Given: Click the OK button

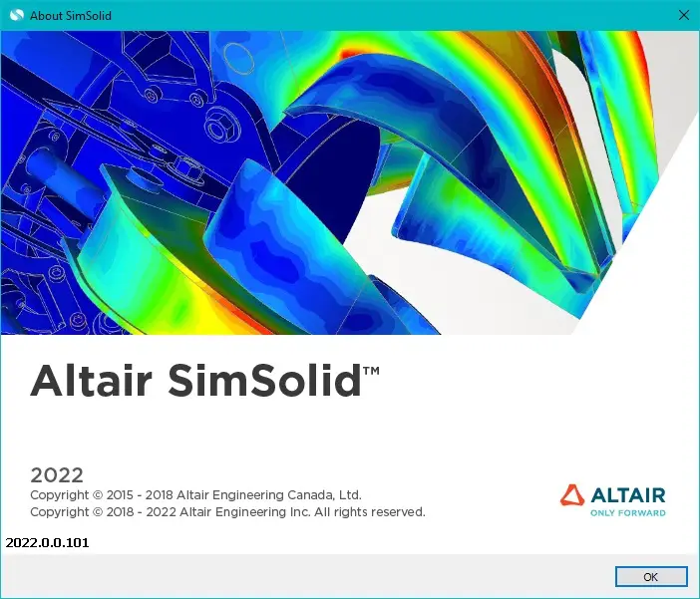Looking at the screenshot, I should tap(651, 577).
